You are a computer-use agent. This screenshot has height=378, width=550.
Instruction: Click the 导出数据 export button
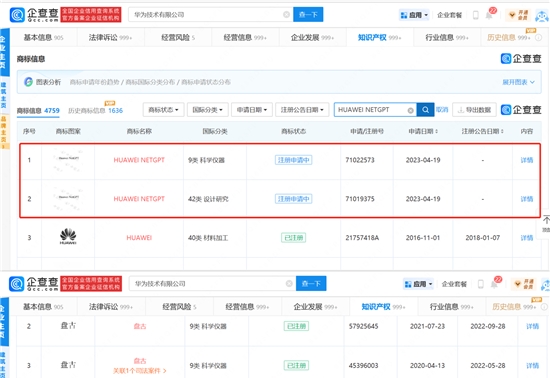click(x=474, y=110)
